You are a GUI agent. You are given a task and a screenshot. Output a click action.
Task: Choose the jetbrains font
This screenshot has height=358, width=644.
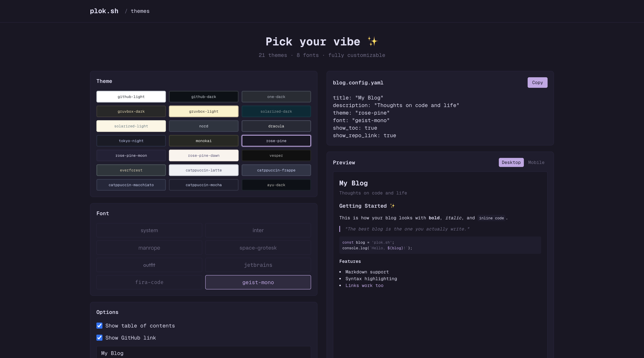pos(258,265)
